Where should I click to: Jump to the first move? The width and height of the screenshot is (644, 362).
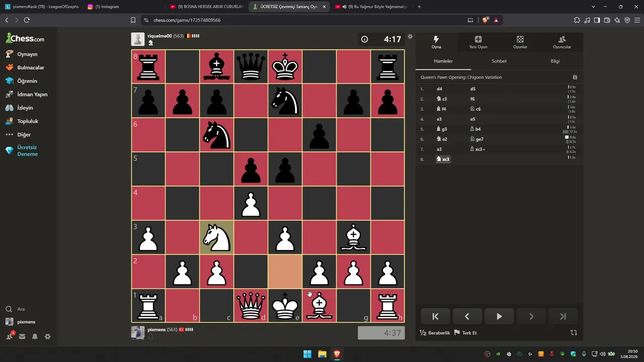pos(435,316)
